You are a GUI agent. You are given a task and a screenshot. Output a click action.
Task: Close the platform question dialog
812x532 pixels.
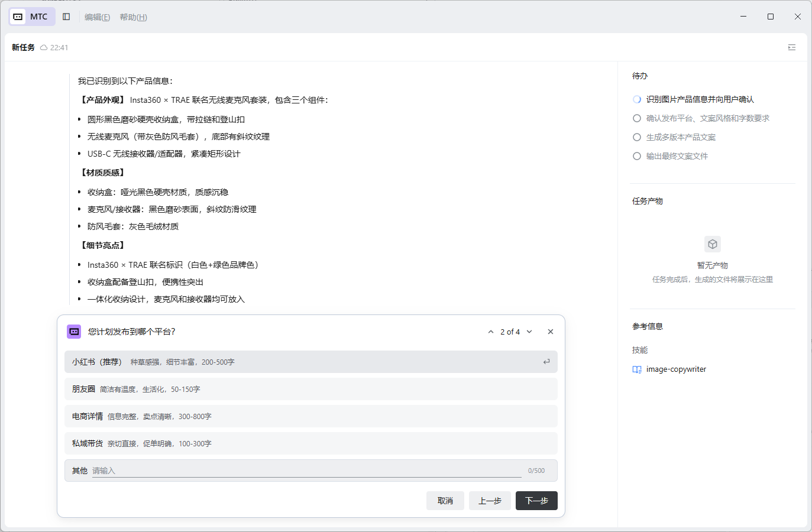click(551, 332)
